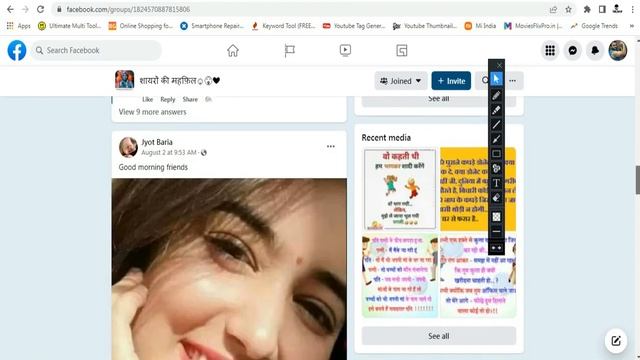Open Facebook home via logo
Viewport: 640px width, 360px height.
pos(17,50)
